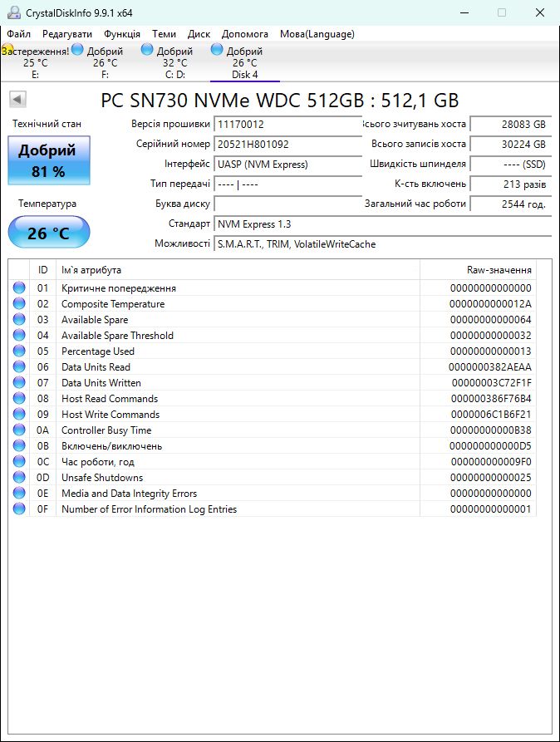This screenshot has height=742, width=560.
Task: Click the firmware version field 11170012
Action: pyautogui.click(x=287, y=125)
